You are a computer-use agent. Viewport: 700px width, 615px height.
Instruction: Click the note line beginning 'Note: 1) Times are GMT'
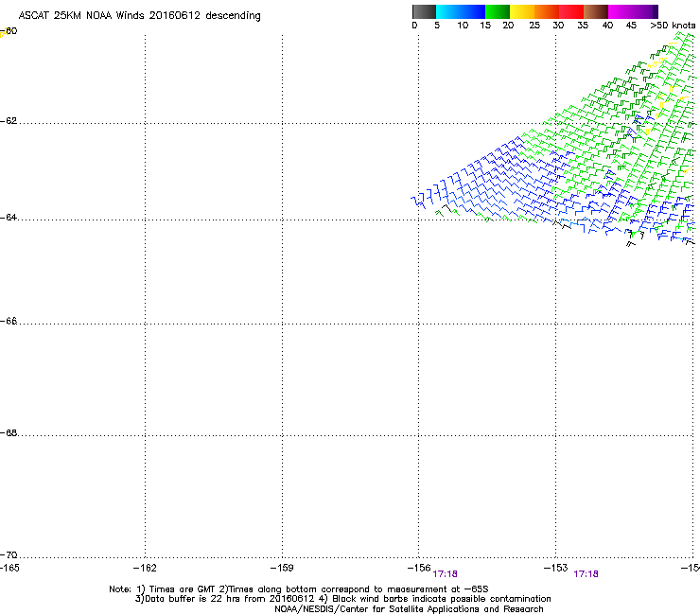[x=299, y=589]
